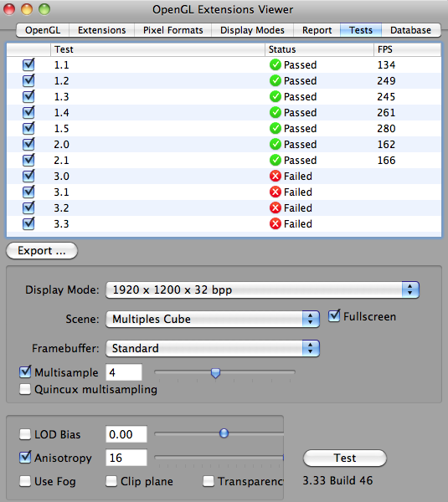
Task: Sort by the Test column header
Action: click(x=157, y=49)
